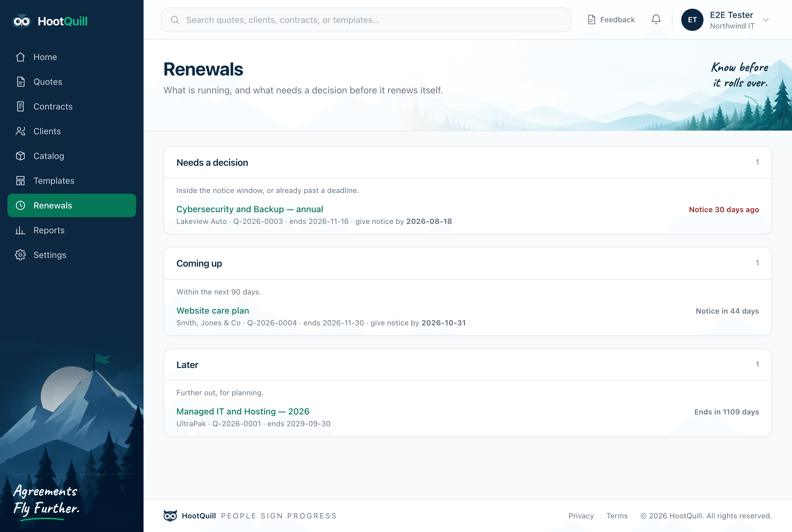Click the Contracts page icon

point(20,106)
